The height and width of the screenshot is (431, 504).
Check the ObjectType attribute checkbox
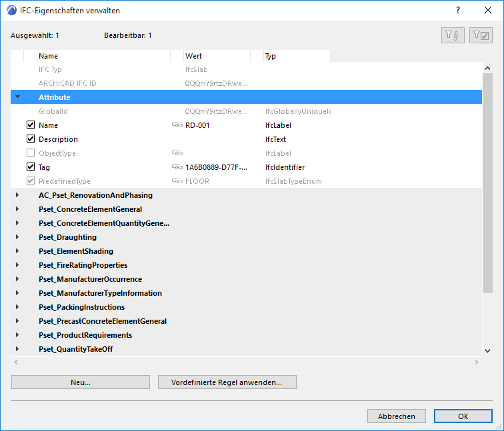(31, 153)
